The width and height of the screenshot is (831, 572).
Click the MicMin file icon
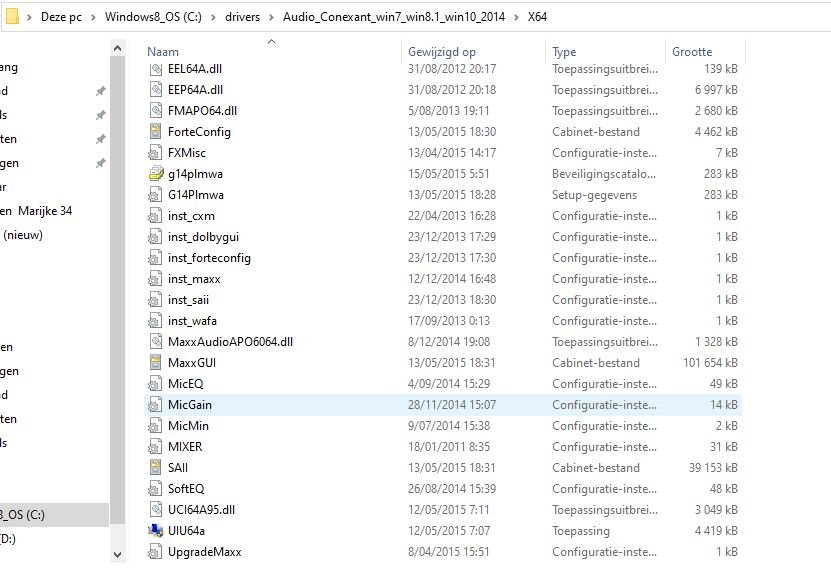155,426
